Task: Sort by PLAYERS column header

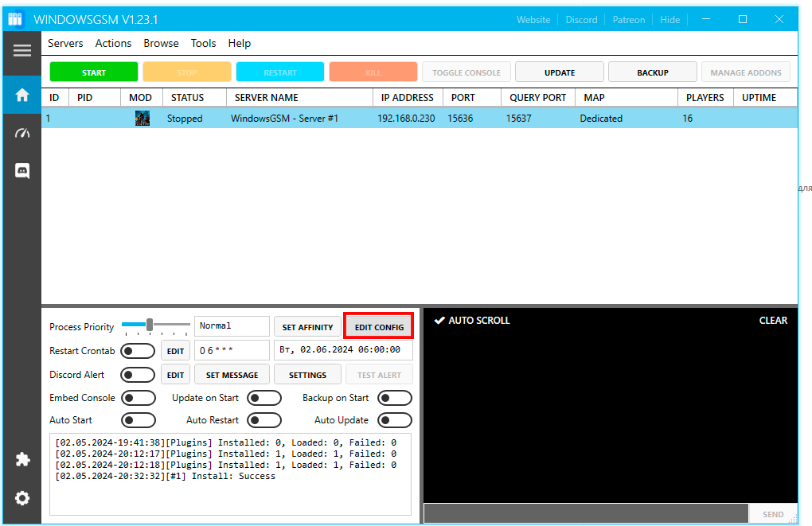Action: pyautogui.click(x=705, y=97)
